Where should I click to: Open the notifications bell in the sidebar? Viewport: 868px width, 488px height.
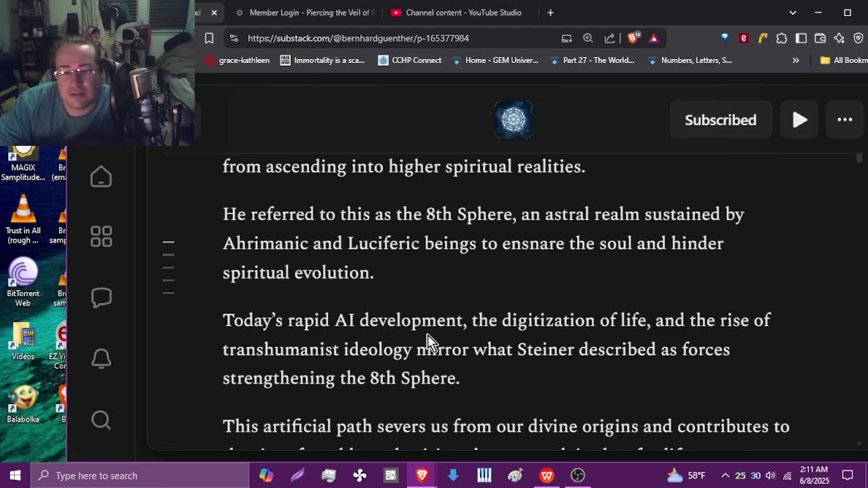coord(101,359)
